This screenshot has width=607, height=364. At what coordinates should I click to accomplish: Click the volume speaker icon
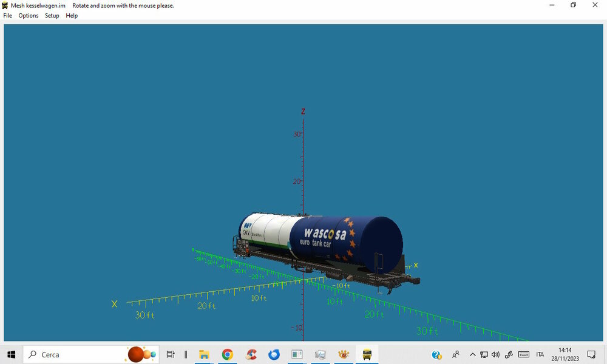(x=495, y=354)
